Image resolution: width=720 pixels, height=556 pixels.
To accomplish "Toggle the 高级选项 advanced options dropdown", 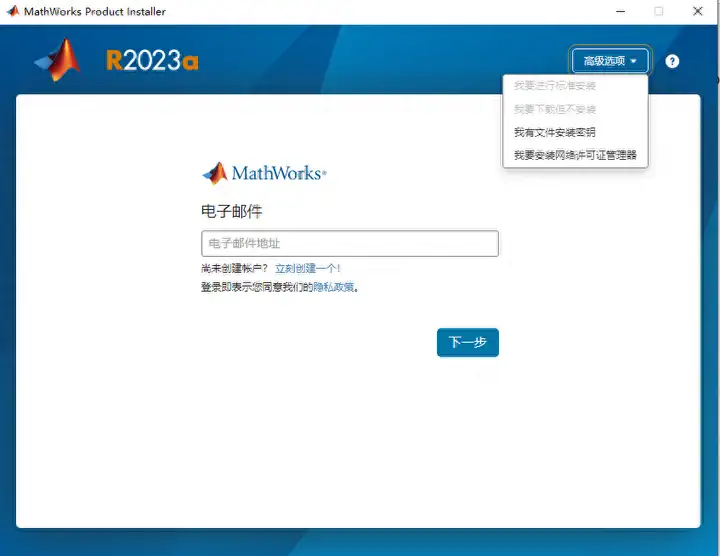I will (x=610, y=61).
